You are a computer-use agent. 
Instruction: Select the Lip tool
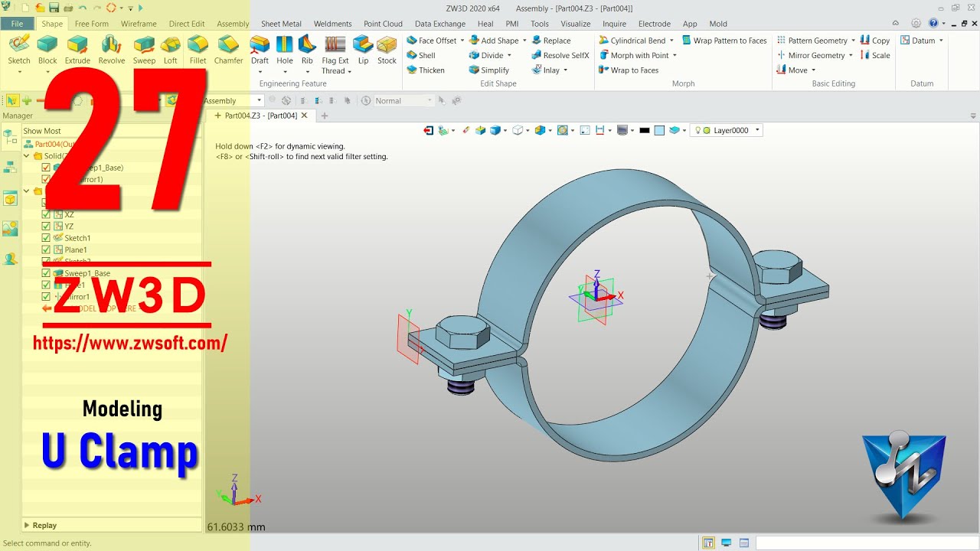(x=363, y=50)
